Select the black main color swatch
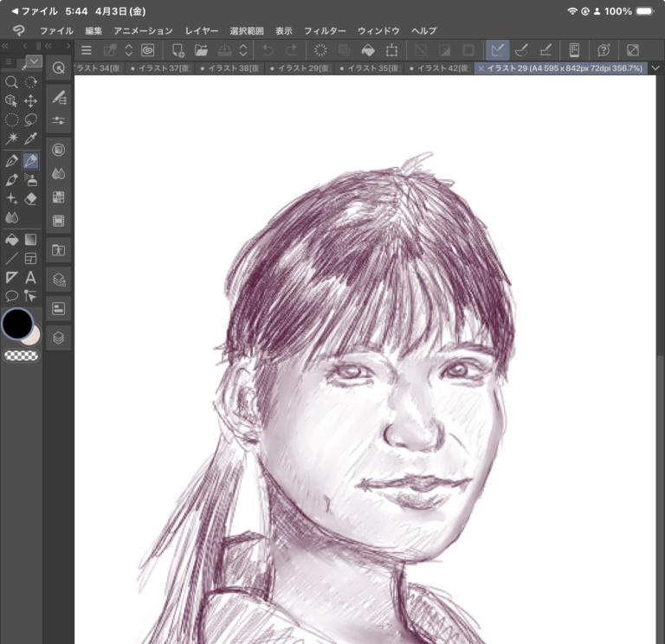 (x=16, y=324)
